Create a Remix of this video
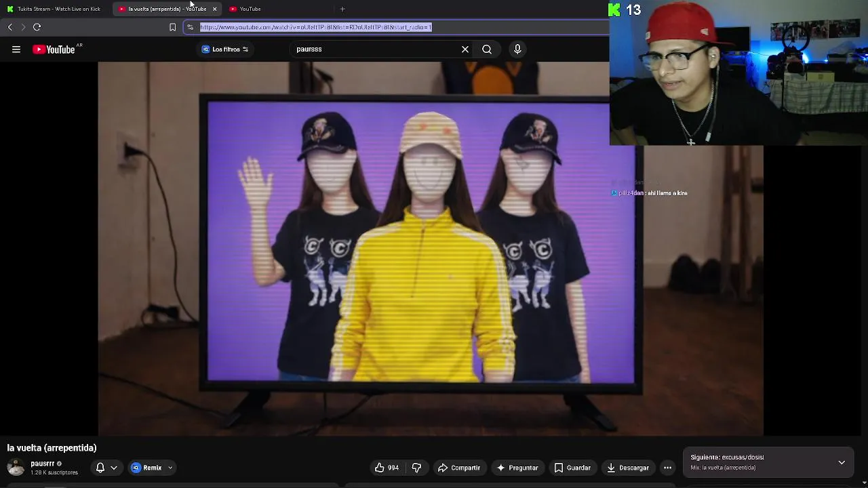 (146, 468)
